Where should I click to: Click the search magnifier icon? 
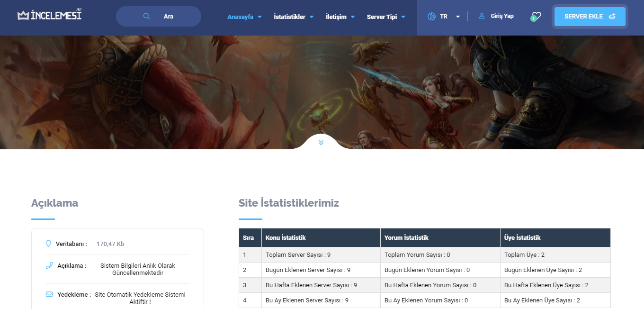pyautogui.click(x=146, y=16)
